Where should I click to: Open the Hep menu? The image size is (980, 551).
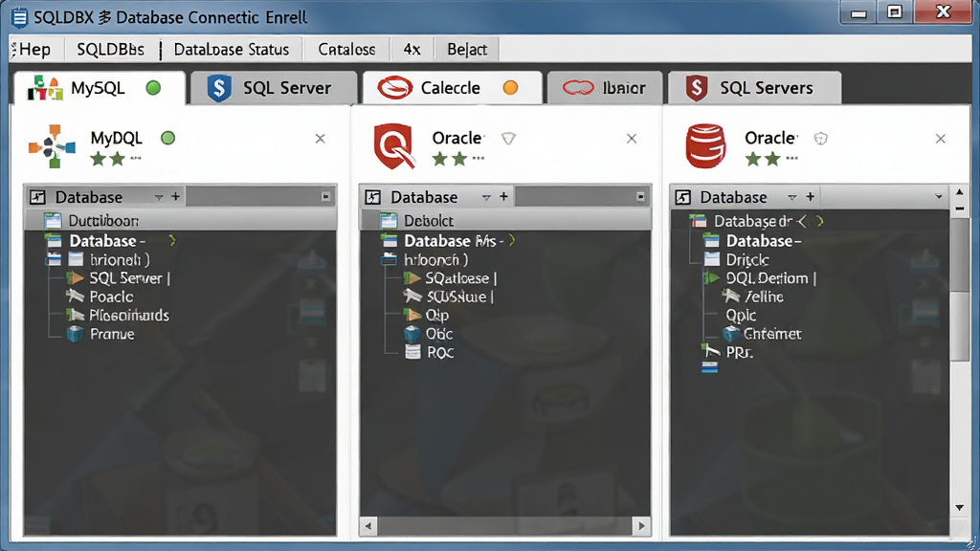coord(35,50)
